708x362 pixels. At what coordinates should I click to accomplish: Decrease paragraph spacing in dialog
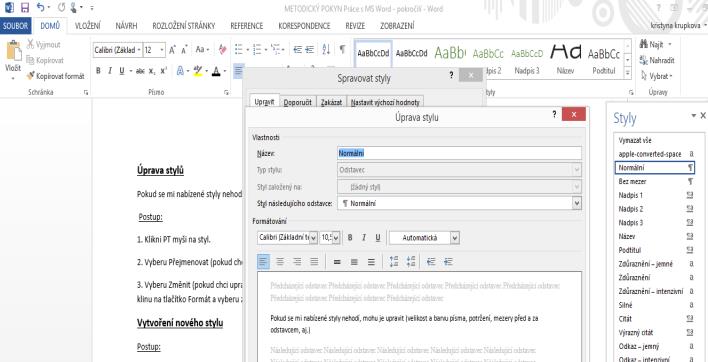411,262
